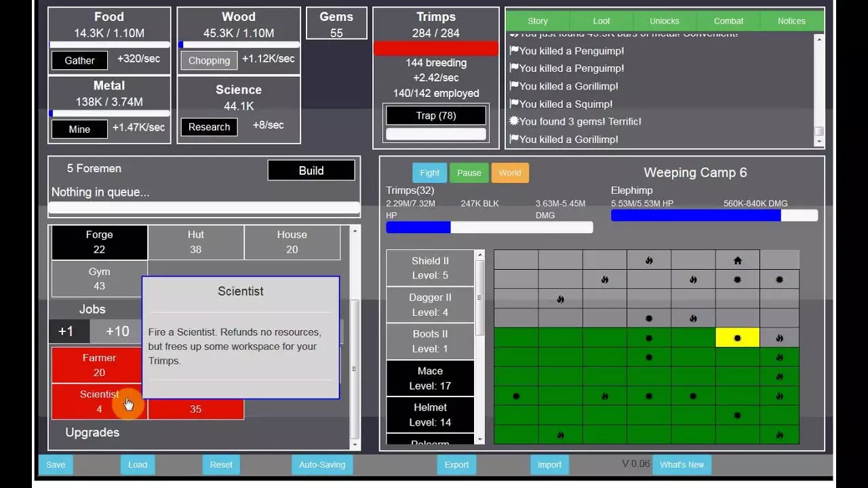Toggle the Pause button in the battle panel

click(469, 173)
